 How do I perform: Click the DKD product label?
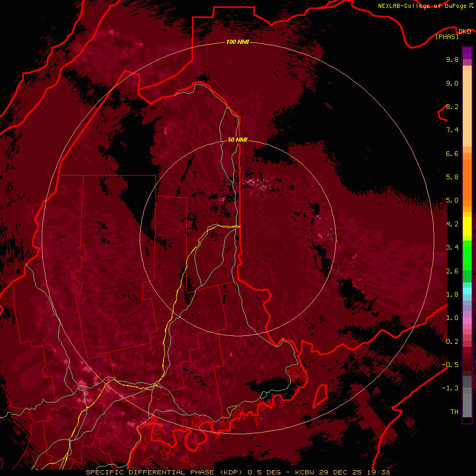point(464,31)
